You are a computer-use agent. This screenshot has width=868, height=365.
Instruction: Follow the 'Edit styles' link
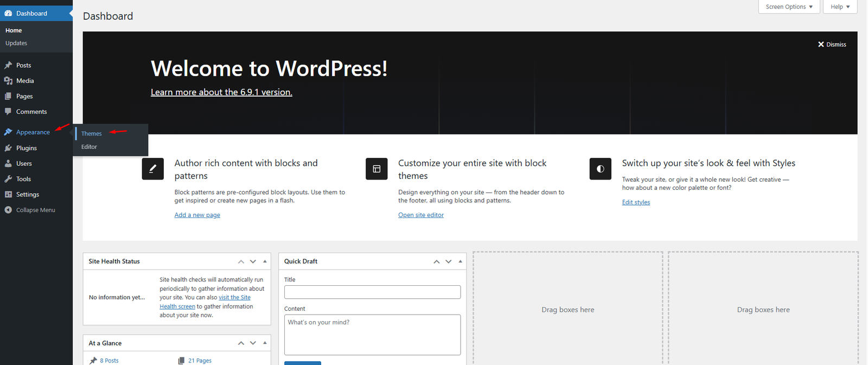click(x=636, y=202)
